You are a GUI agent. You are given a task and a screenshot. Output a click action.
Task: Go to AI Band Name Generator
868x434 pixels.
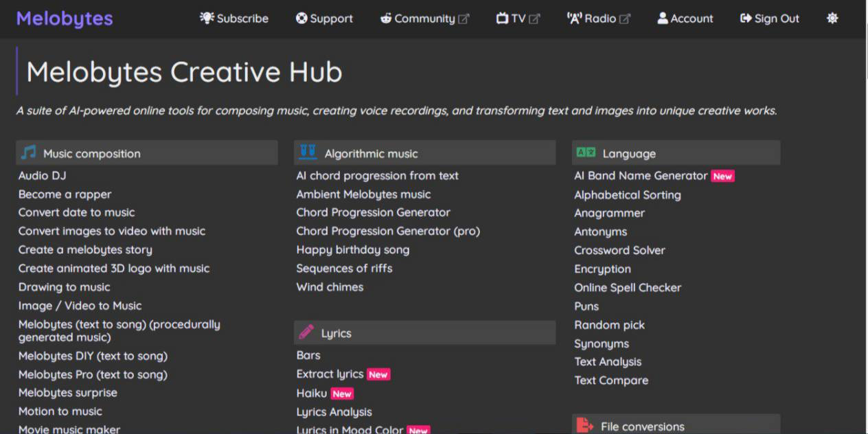(641, 176)
